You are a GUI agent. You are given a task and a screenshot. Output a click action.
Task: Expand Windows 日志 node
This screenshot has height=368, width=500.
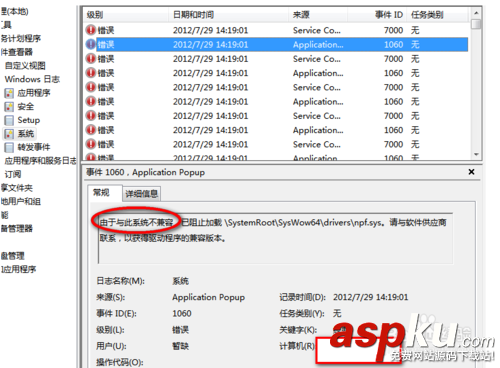[32, 79]
